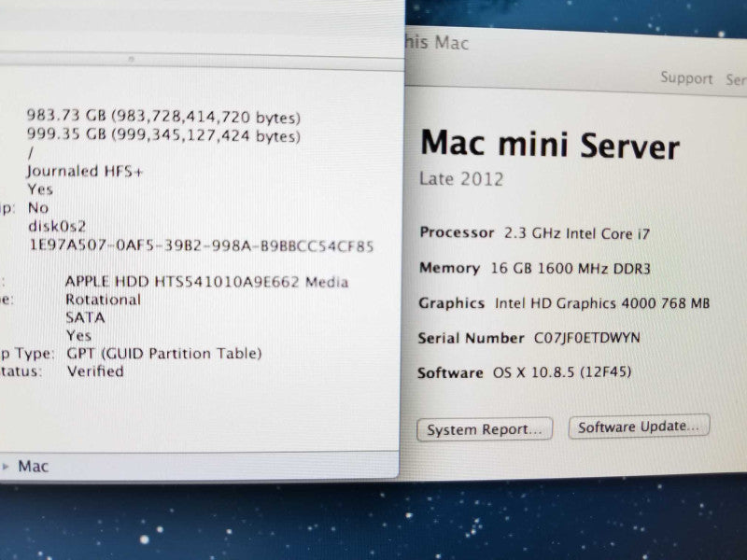The height and width of the screenshot is (560, 747).
Task: Select the Late 2012 model text
Action: (x=461, y=179)
